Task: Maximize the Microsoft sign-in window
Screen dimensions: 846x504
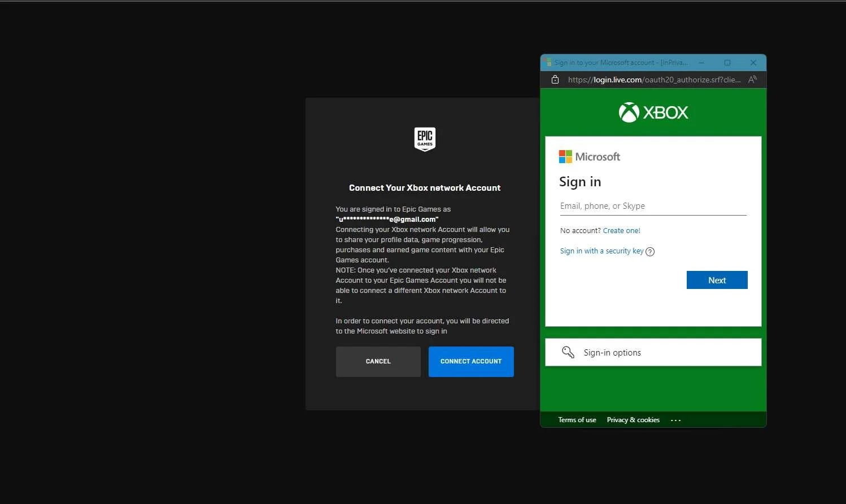Action: [727, 63]
